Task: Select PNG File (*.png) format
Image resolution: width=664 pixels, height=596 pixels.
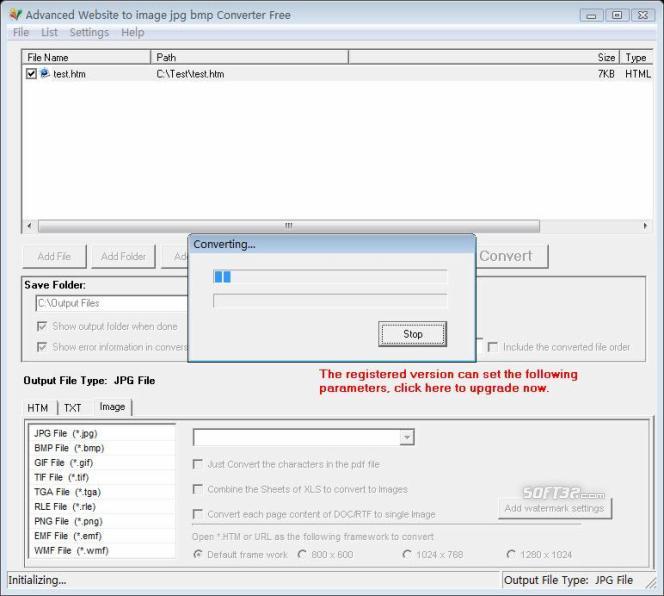Action: tap(102, 521)
